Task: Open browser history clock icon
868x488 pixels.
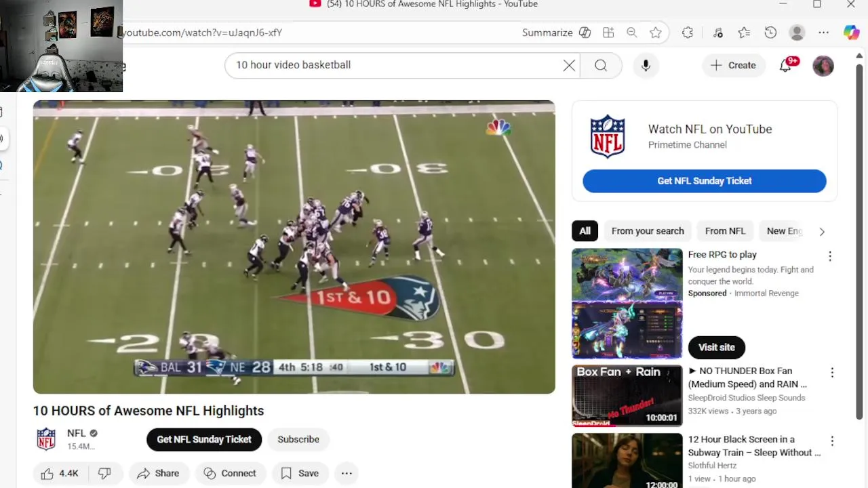Action: pos(770,33)
